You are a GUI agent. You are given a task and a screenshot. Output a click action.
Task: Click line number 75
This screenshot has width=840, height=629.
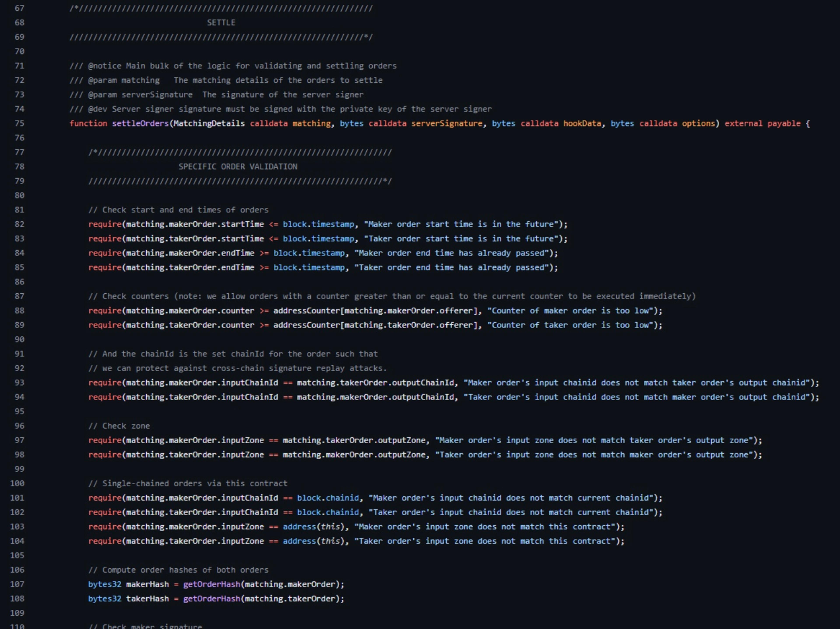tap(19, 123)
